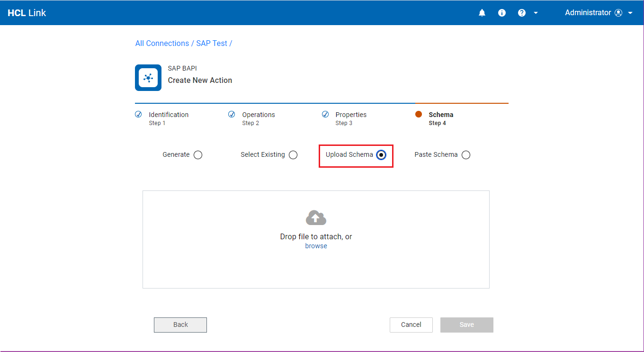This screenshot has width=644, height=352.
Task: Expand the help menu dropdown arrow
Action: (536, 13)
